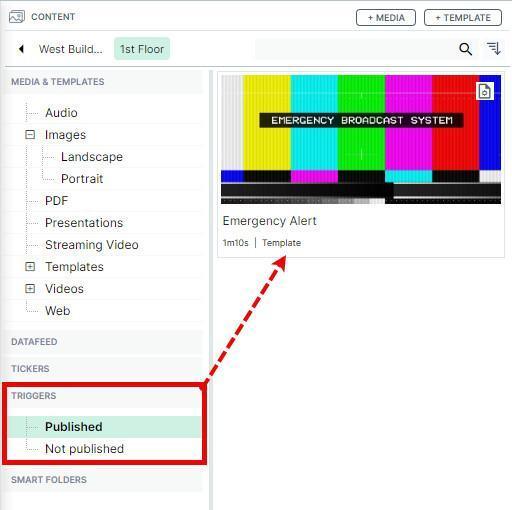Open the Streaming Video folder
This screenshot has height=510, width=512.
coord(92,245)
